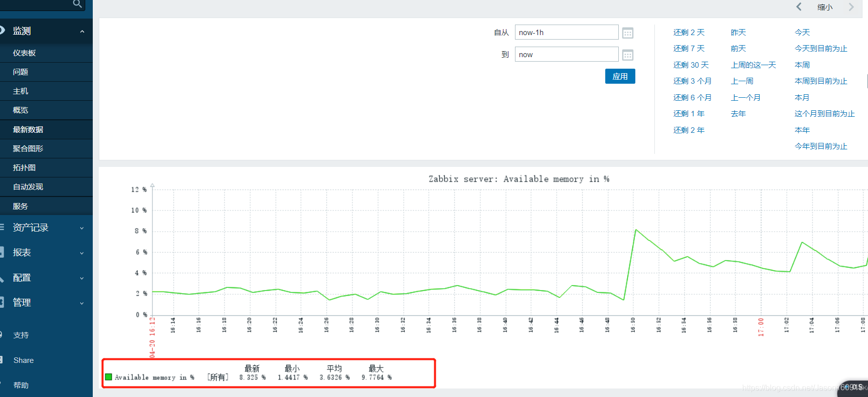Select 还剩 30 天 time range
The height and width of the screenshot is (397, 868).
tap(691, 65)
